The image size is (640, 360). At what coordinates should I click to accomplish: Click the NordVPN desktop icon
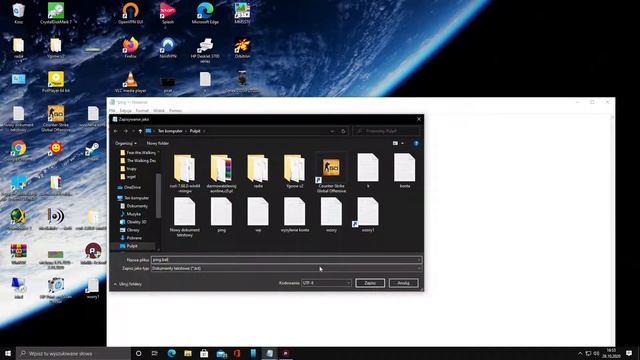click(x=168, y=48)
